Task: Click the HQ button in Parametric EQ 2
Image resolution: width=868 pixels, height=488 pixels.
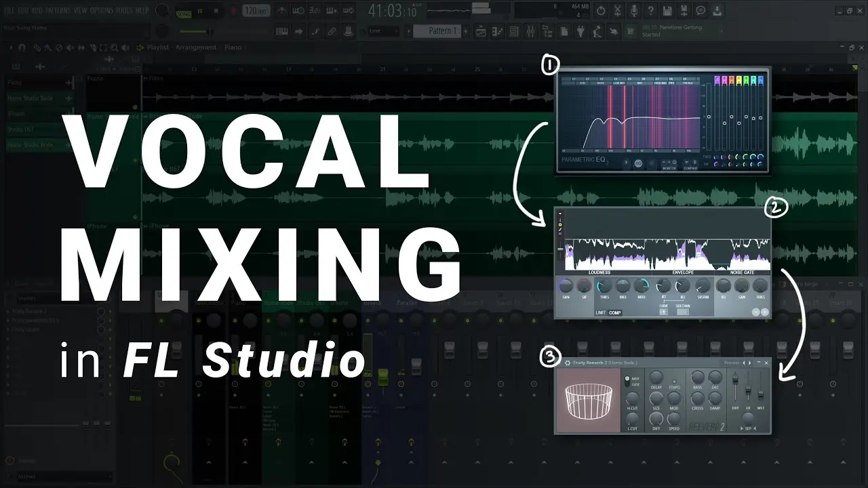Action: [638, 163]
